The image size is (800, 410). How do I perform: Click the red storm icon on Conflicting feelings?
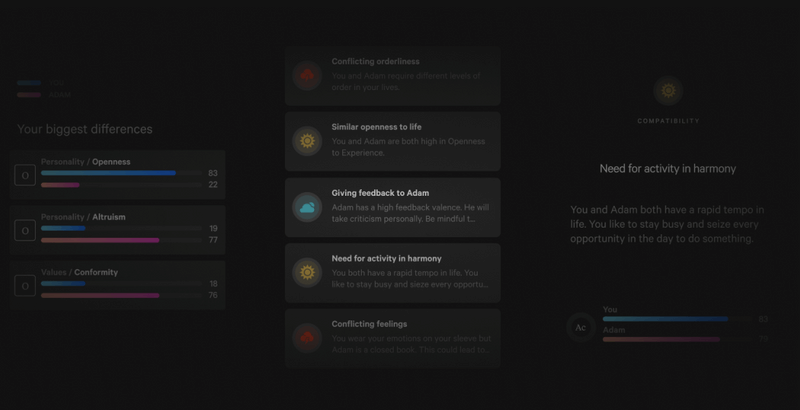point(307,338)
